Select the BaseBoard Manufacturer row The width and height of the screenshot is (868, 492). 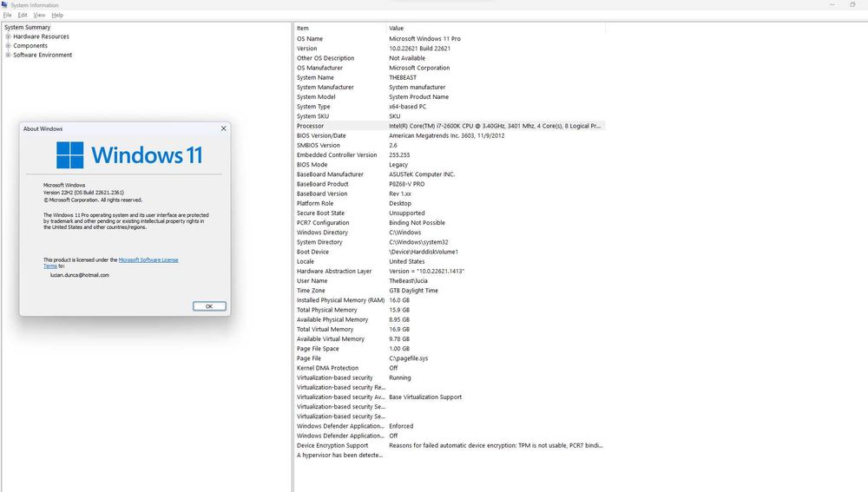tap(450, 174)
